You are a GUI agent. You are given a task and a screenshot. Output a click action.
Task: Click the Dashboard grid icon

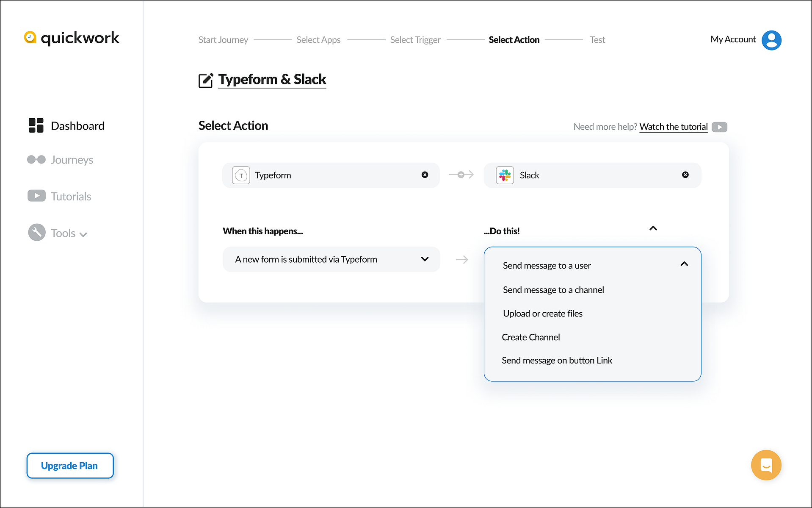click(x=36, y=125)
